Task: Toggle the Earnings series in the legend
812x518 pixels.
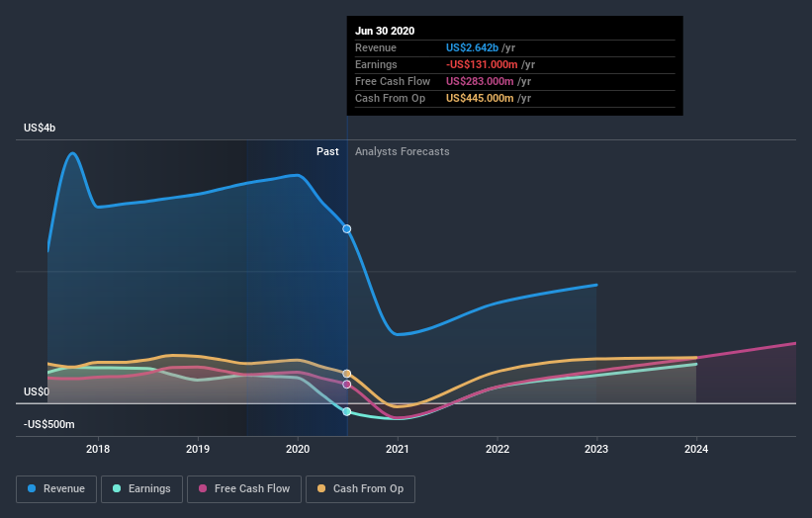Action: (x=141, y=489)
